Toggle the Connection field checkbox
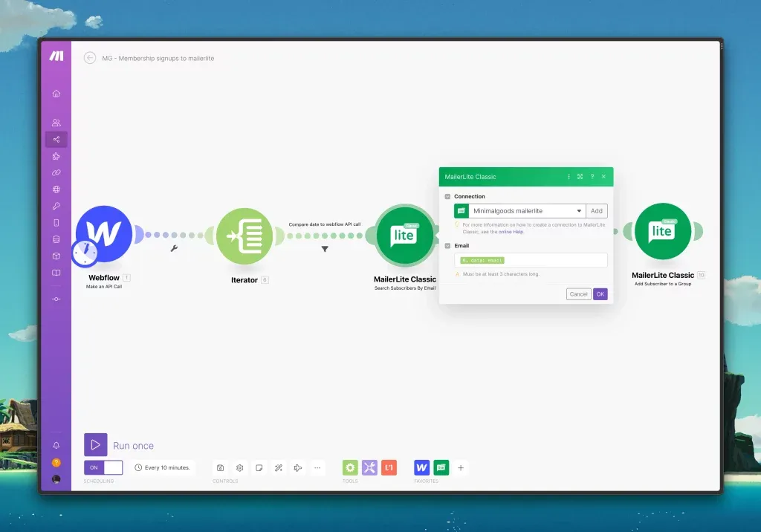The image size is (761, 532). click(447, 197)
